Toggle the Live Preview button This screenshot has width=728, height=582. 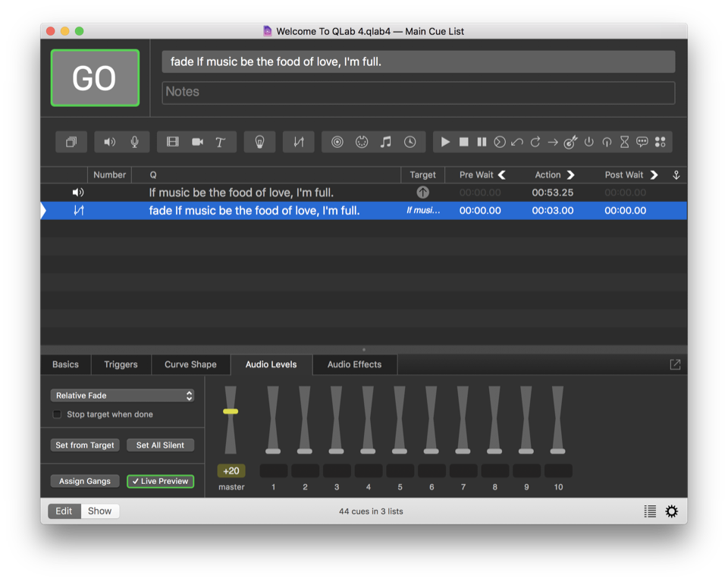point(160,481)
